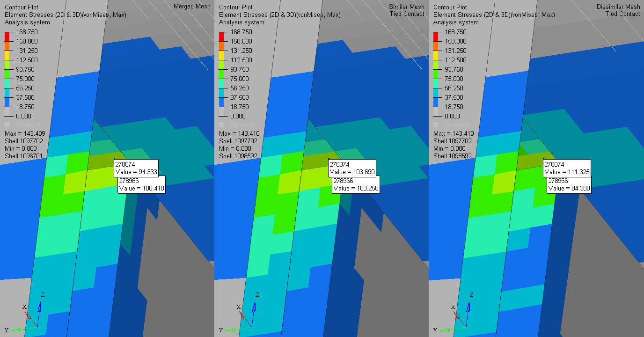Click 'Shell 1098592' minimum entry in Similar Mesh panel
The width and height of the screenshot is (644, 337).
(238, 156)
